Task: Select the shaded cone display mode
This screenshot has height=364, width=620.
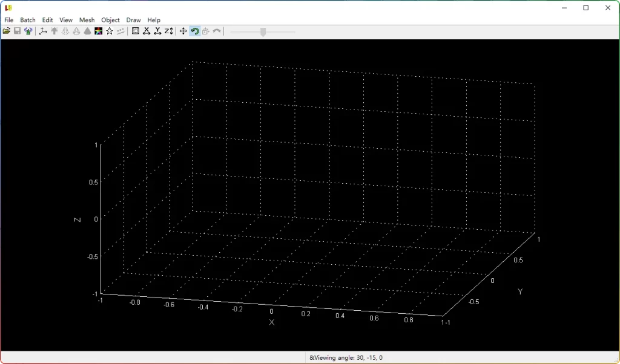Action: pyautogui.click(x=88, y=31)
